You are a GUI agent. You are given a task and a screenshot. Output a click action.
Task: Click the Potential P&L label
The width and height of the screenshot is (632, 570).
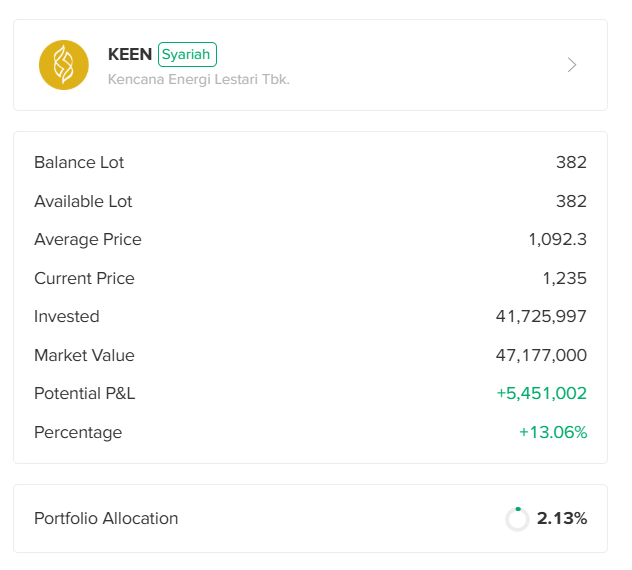pos(84,394)
